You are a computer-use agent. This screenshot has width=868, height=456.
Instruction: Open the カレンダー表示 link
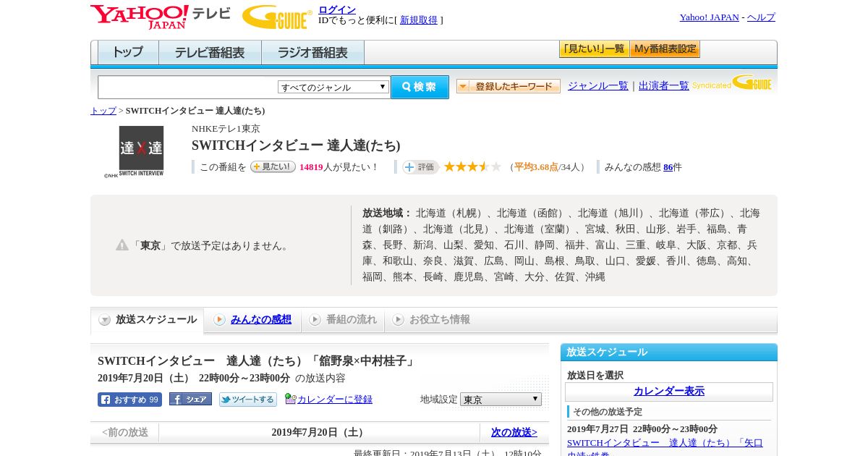pos(669,392)
